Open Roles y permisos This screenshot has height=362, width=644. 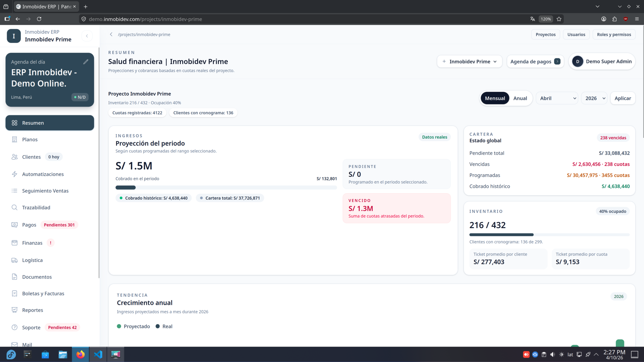click(614, 34)
